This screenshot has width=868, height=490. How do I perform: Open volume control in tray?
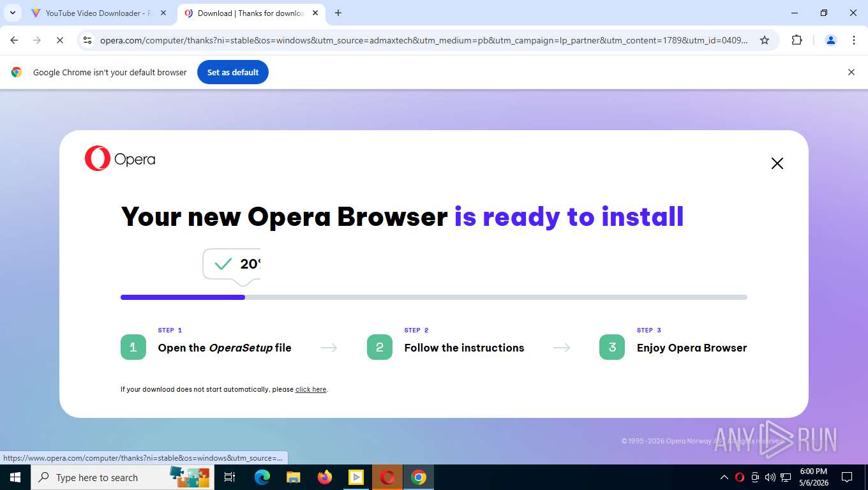click(770, 477)
